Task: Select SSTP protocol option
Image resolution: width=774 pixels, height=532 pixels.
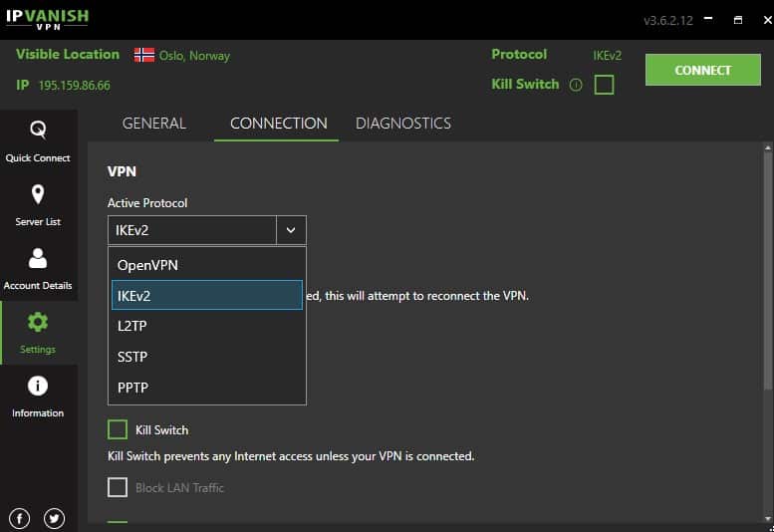Action: tap(207, 357)
